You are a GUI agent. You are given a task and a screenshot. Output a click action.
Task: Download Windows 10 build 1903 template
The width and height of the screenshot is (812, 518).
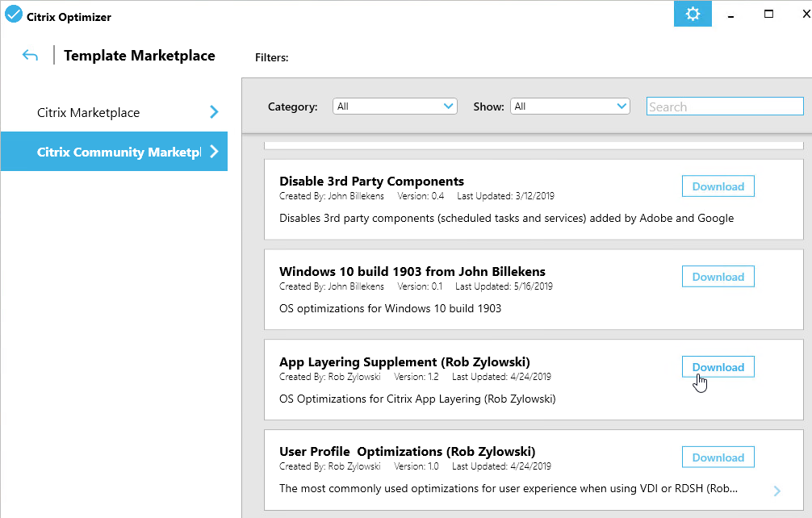coord(718,277)
